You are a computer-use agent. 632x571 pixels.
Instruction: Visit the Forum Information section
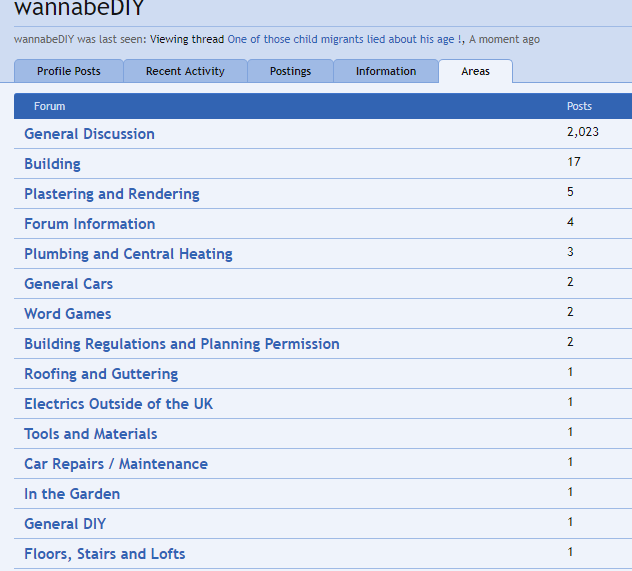click(89, 224)
